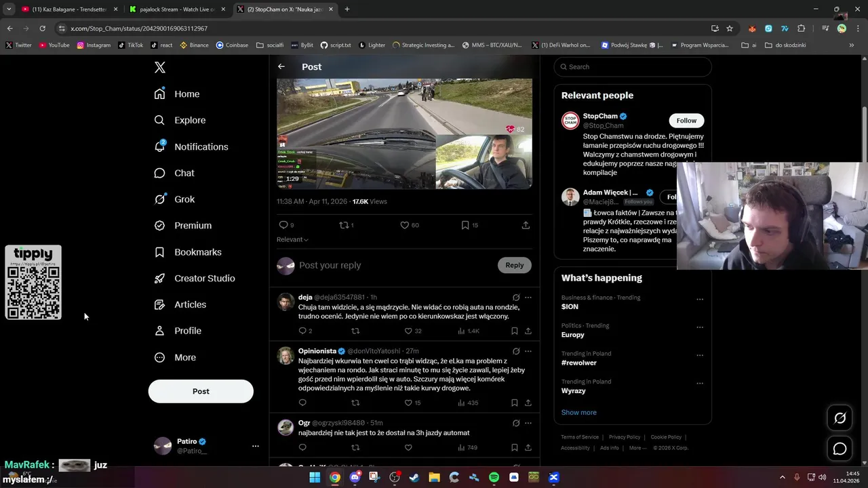Open Bookmarks in the sidebar
The image size is (868, 488).
coord(188,252)
